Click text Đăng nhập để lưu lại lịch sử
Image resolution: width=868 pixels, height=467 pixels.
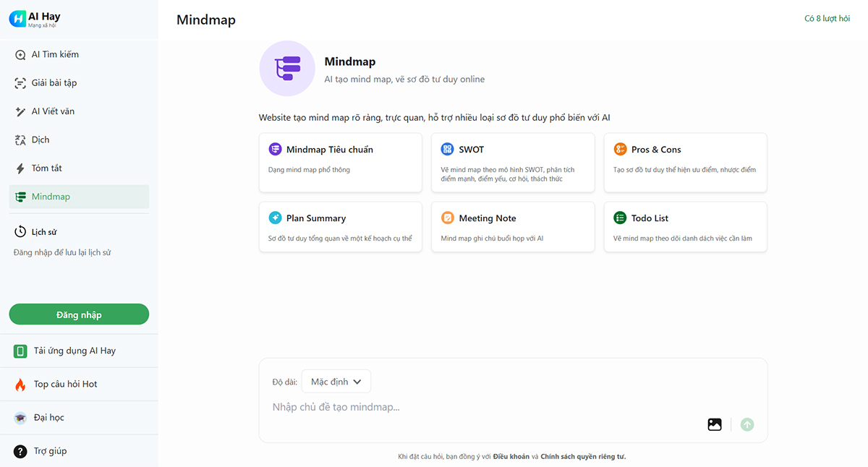tap(62, 253)
